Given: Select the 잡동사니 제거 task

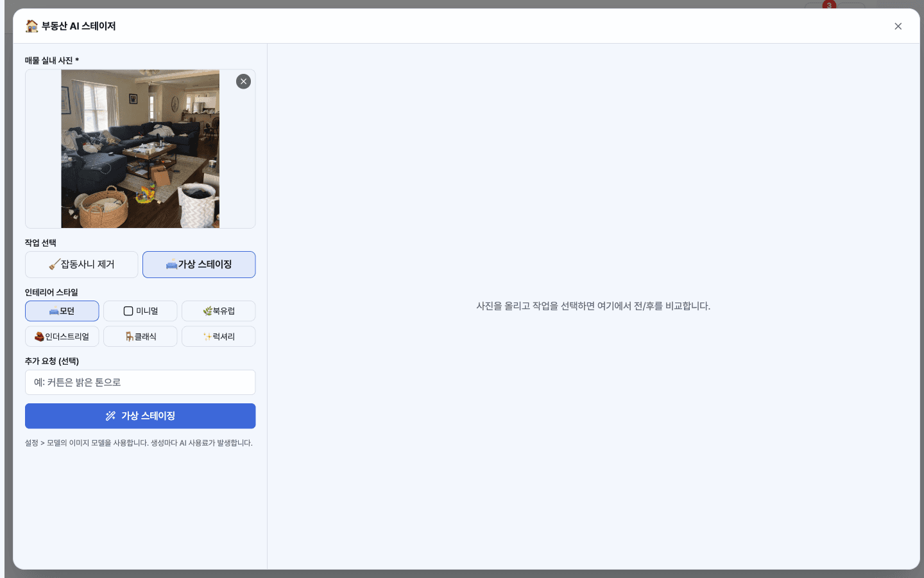Looking at the screenshot, I should point(81,265).
